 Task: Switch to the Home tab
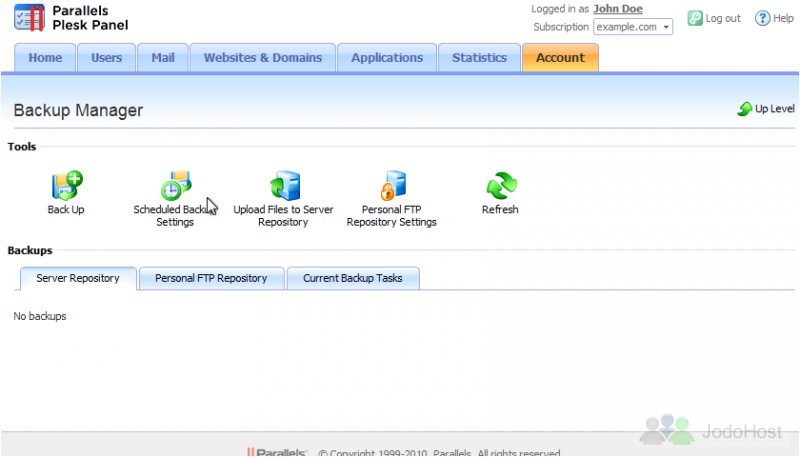(45, 58)
